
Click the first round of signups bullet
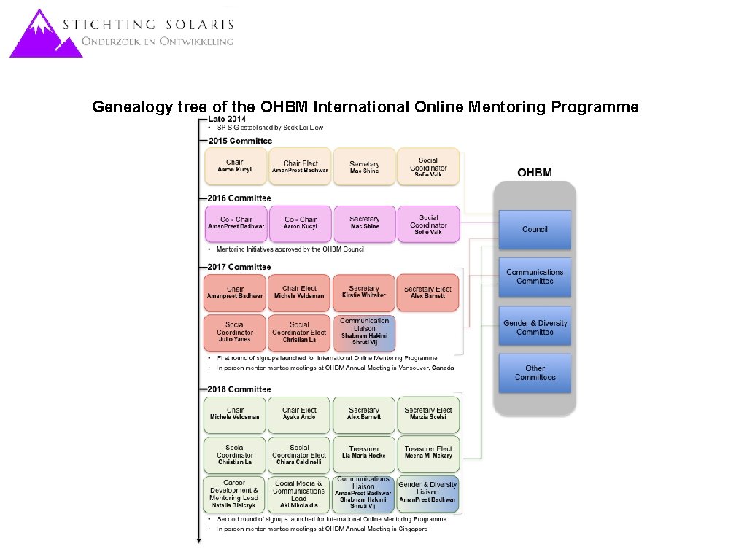(328, 357)
